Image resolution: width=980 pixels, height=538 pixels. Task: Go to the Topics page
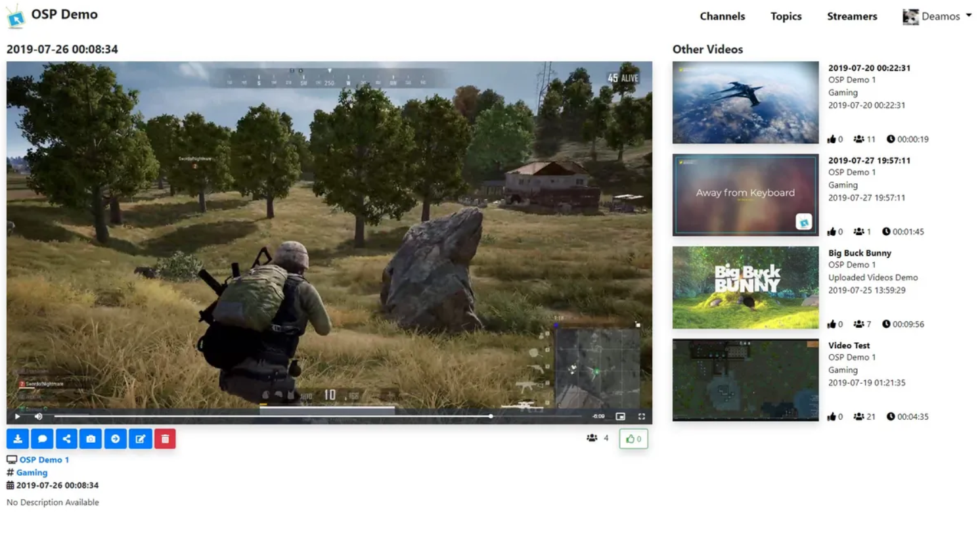[x=786, y=16]
